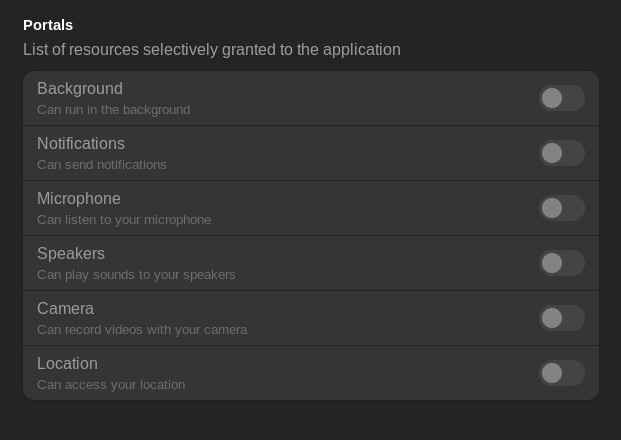Click the Portals section heading
This screenshot has width=621, height=440.
click(x=48, y=25)
